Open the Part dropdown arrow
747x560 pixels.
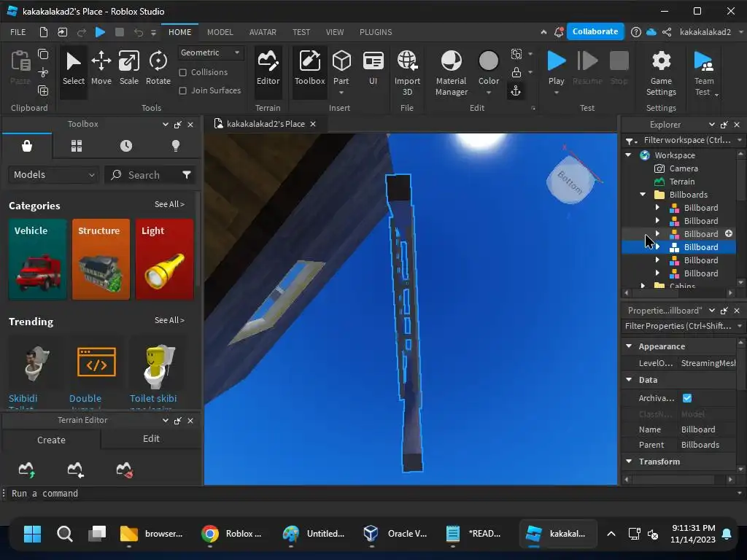341,93
